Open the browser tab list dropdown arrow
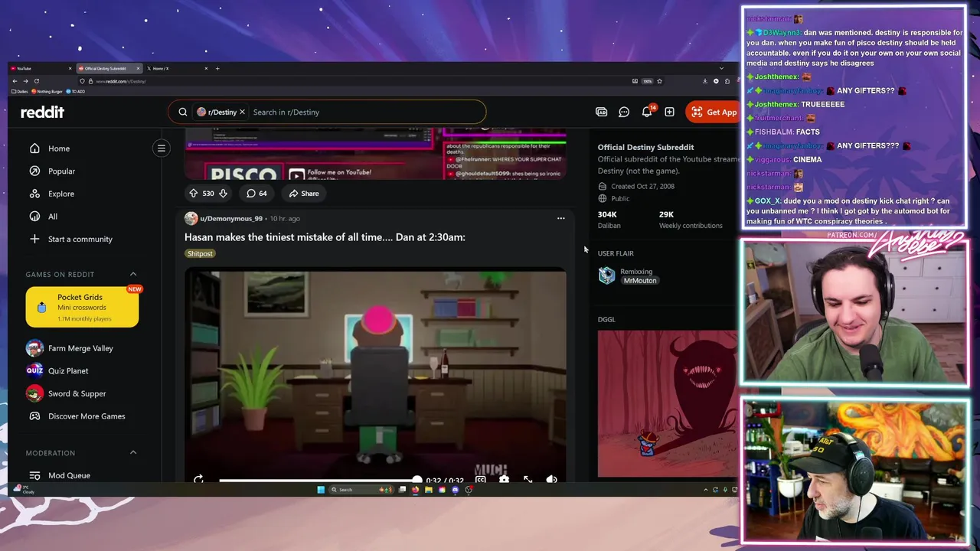 click(x=721, y=68)
